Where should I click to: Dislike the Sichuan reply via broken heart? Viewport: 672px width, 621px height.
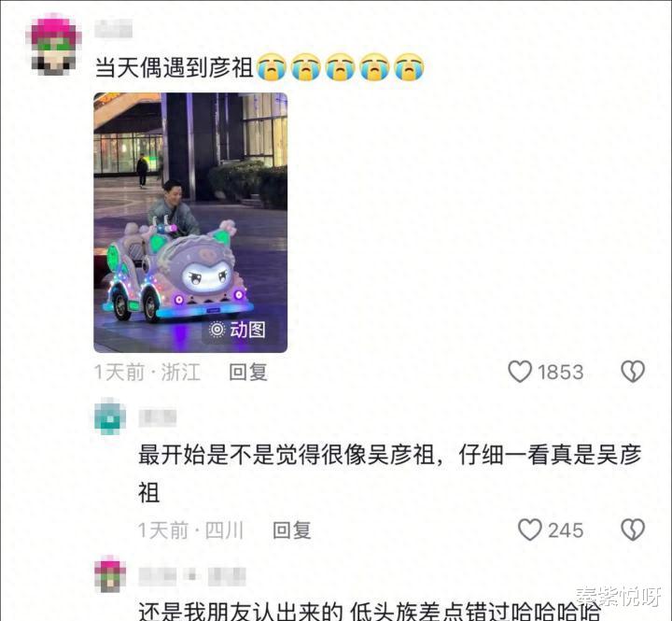(633, 529)
